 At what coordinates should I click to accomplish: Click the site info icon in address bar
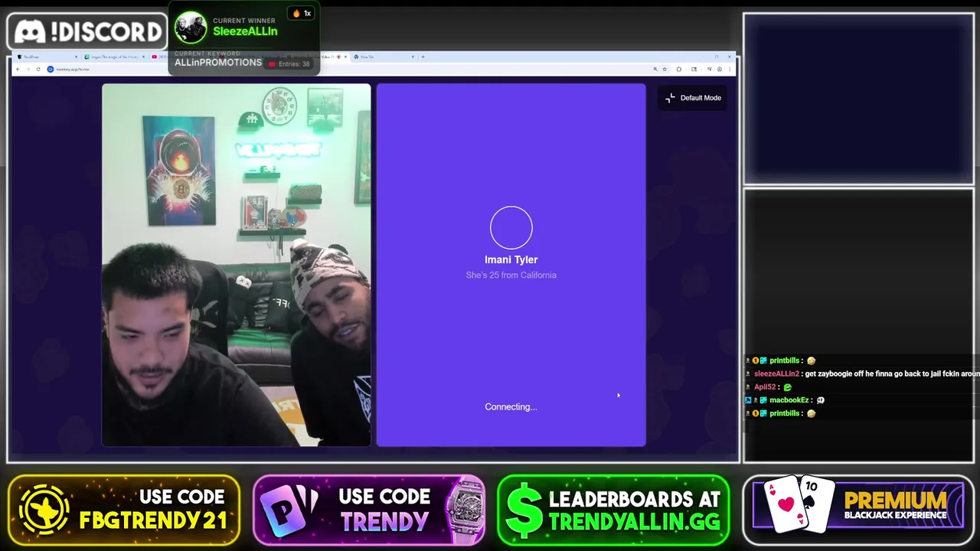(x=51, y=69)
